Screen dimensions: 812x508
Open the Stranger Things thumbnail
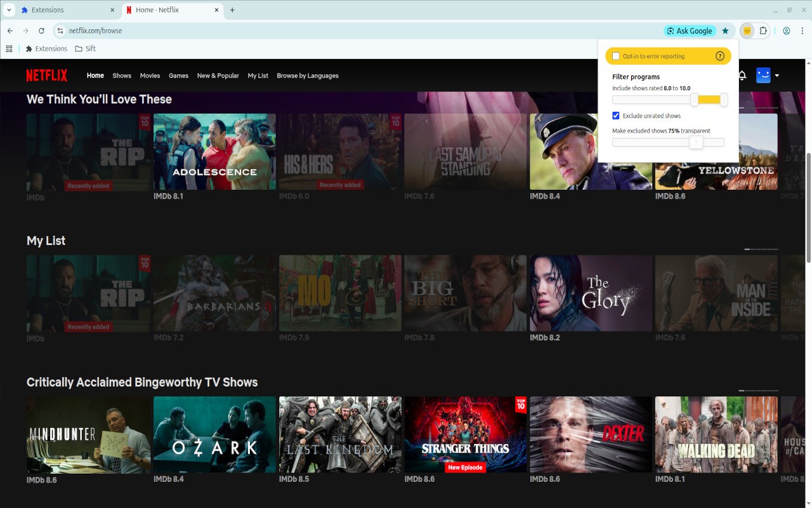tap(466, 435)
